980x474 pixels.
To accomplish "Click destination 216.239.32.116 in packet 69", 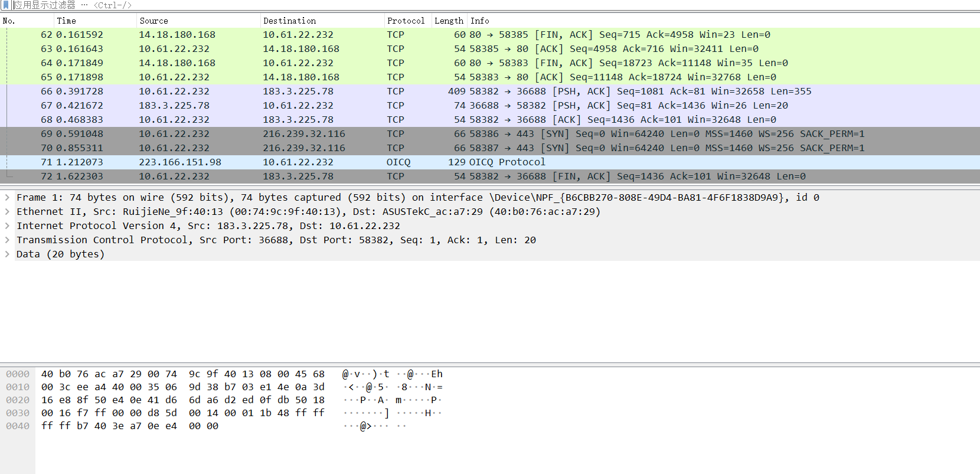I will 304,134.
